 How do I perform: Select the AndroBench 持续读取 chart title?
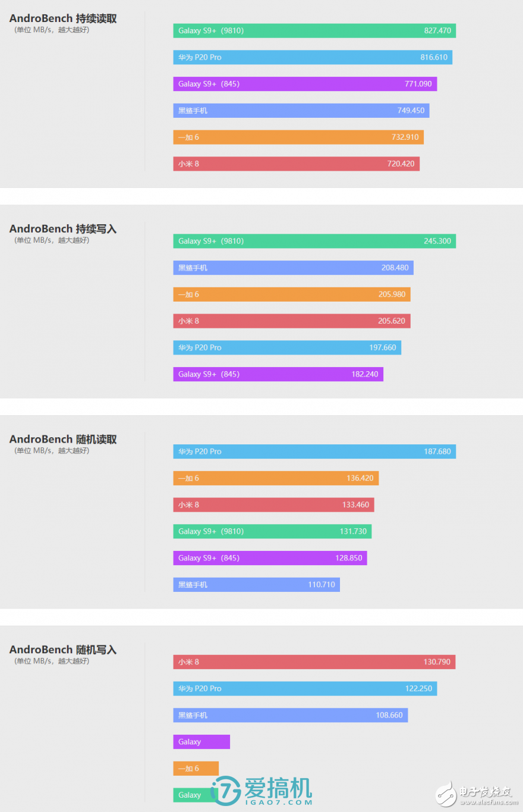point(63,19)
